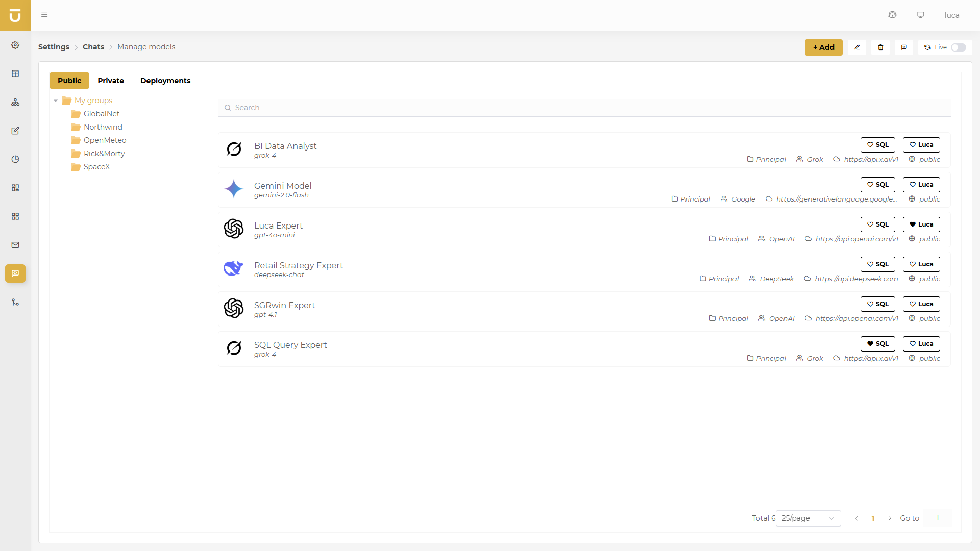Toggle the Live switch on
The image size is (980, 551).
pyautogui.click(x=958, y=47)
